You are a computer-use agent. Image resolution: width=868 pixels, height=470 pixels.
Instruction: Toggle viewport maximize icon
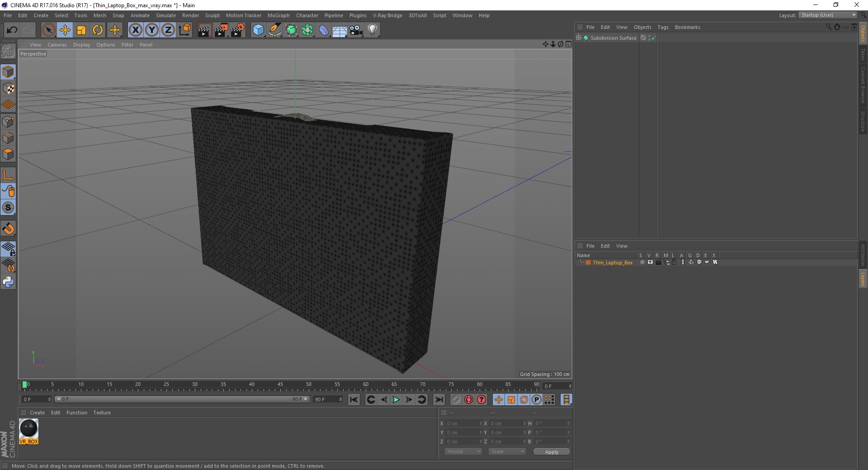tap(568, 44)
